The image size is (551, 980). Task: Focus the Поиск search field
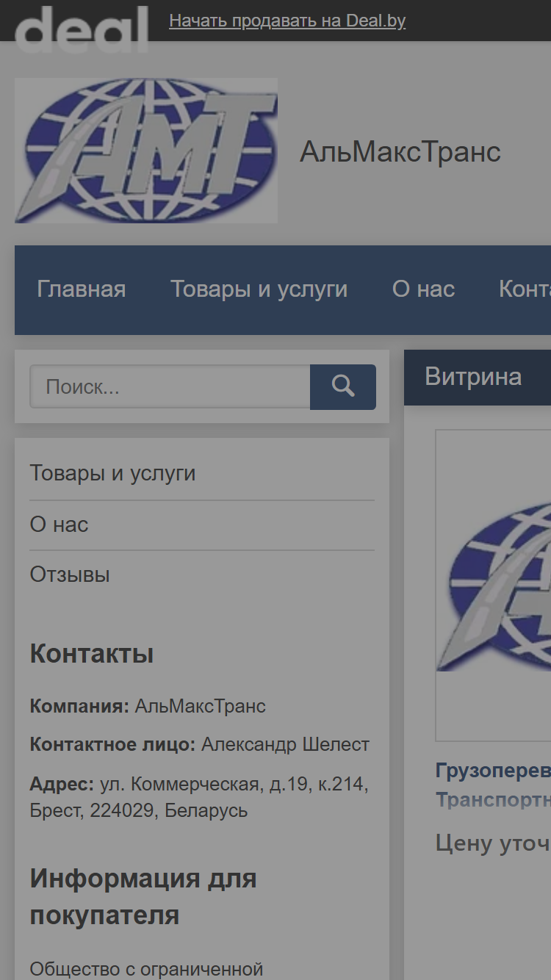[170, 387]
